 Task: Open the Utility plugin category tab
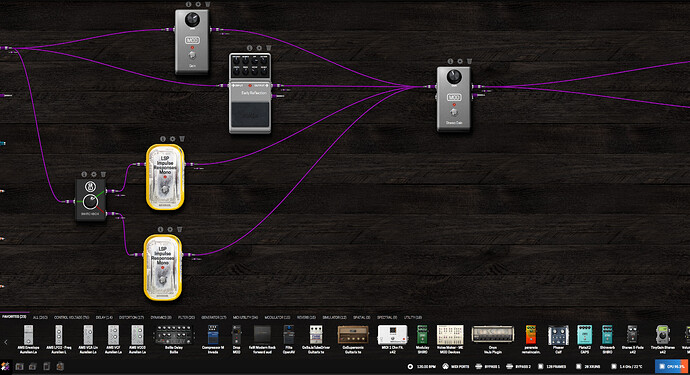413,317
